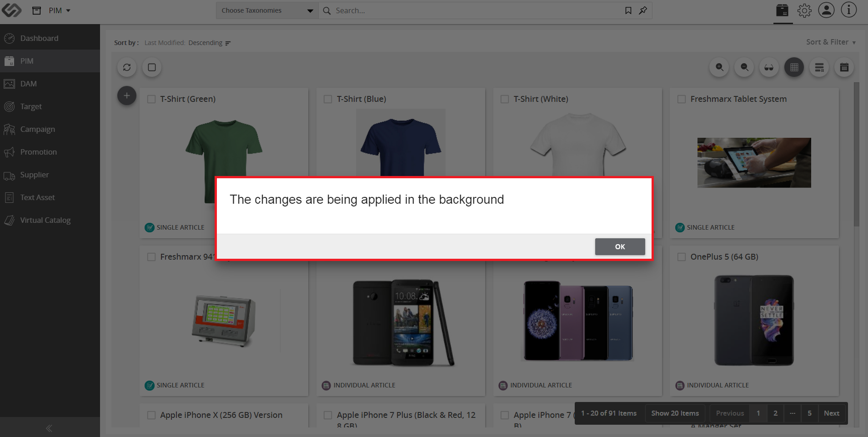
Task: Click the Apple iPhone X (256 GB) Version title
Action: tap(221, 415)
